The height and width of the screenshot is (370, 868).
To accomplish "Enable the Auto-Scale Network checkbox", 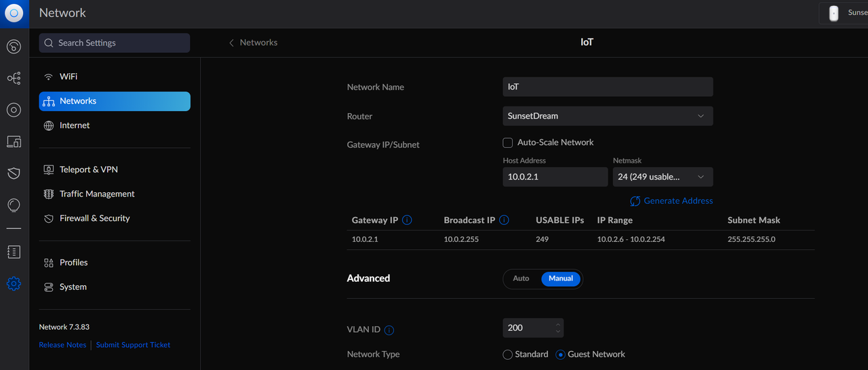I will click(x=507, y=143).
